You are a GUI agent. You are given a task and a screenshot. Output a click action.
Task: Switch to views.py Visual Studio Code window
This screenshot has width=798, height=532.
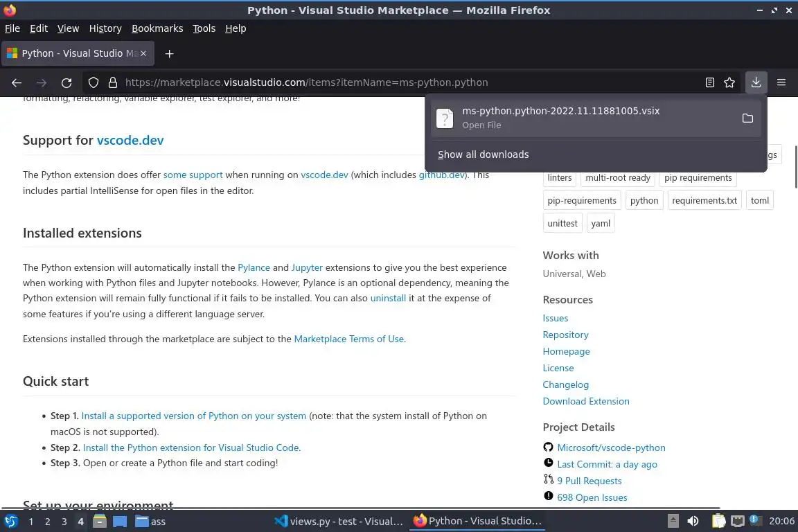(339, 521)
